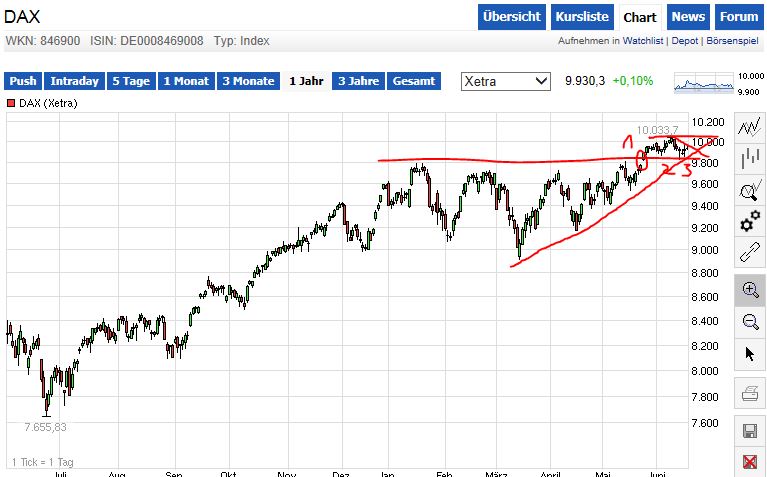Select the line chart type icon
The width and height of the screenshot is (767, 477).
click(749, 128)
